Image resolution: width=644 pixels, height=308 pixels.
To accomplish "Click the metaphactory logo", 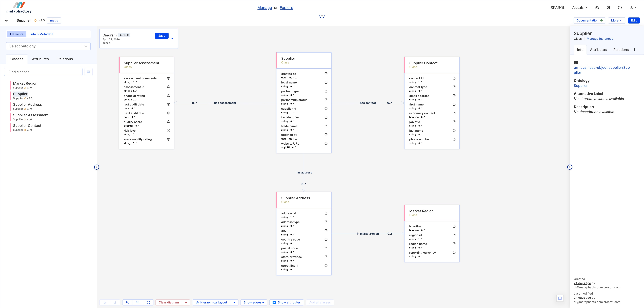I will (19, 8).
